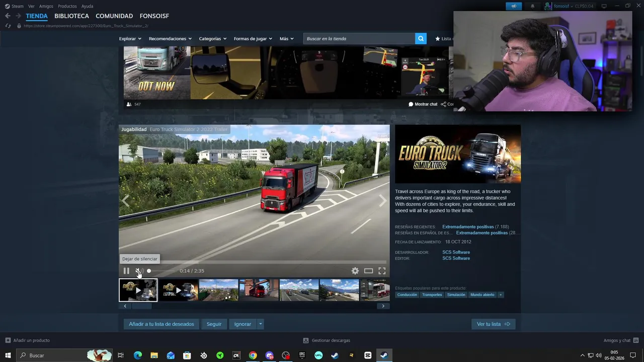Viewport: 644px width, 362px height.
Task: Open the FONSOISF profile tab
Action: (x=154, y=16)
